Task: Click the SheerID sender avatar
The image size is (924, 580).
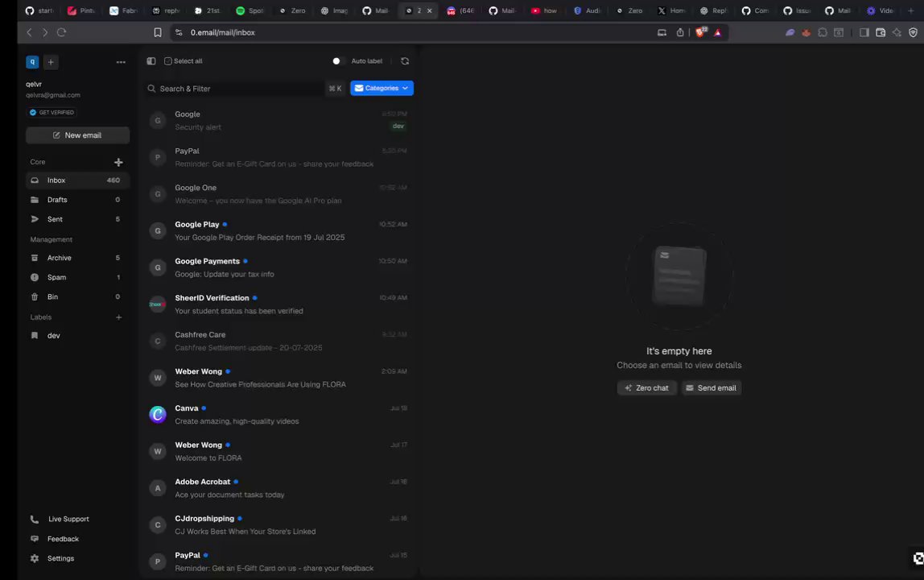Action: tap(157, 304)
